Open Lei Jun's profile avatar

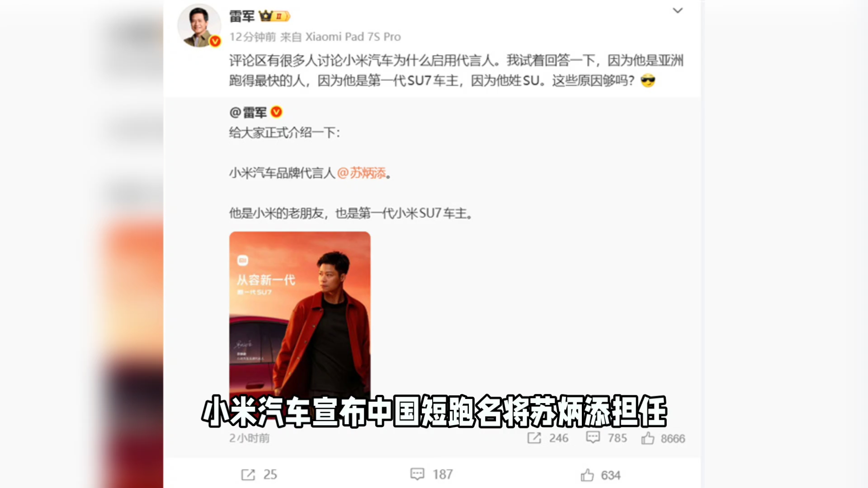(x=199, y=26)
